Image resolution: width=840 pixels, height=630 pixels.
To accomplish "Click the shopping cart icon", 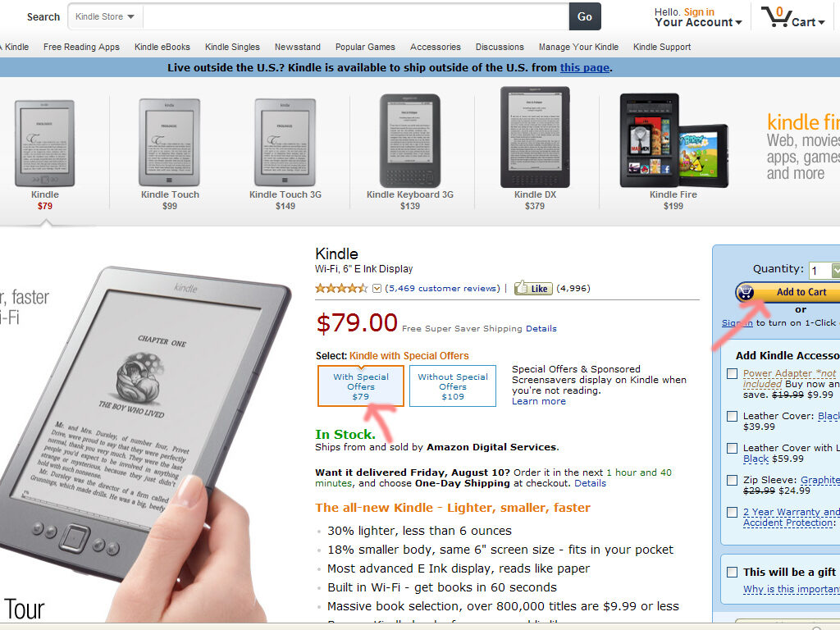I will pos(775,17).
